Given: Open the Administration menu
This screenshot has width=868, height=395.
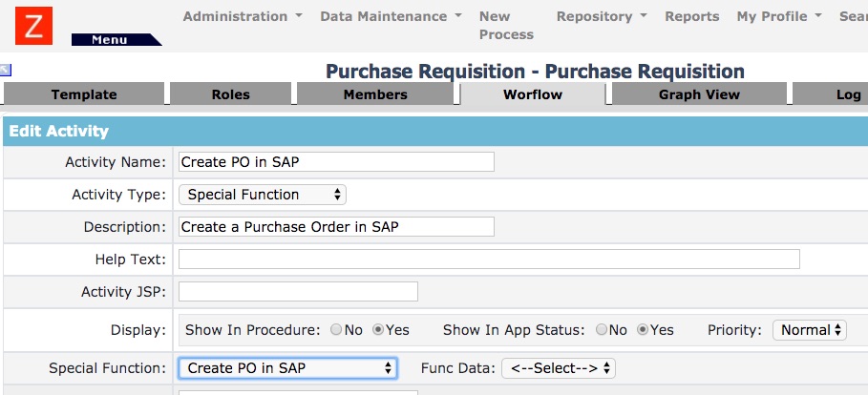Looking at the screenshot, I should (x=243, y=16).
